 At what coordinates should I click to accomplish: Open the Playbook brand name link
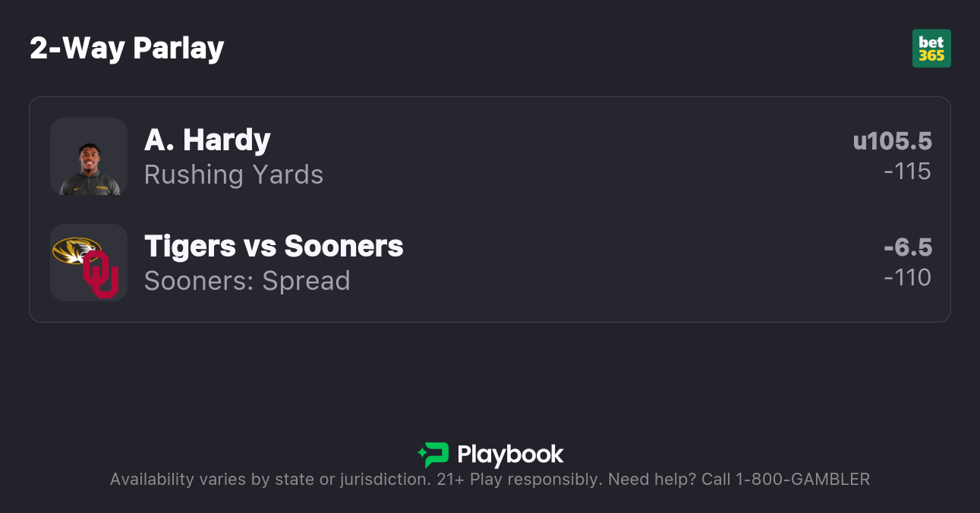click(x=510, y=455)
